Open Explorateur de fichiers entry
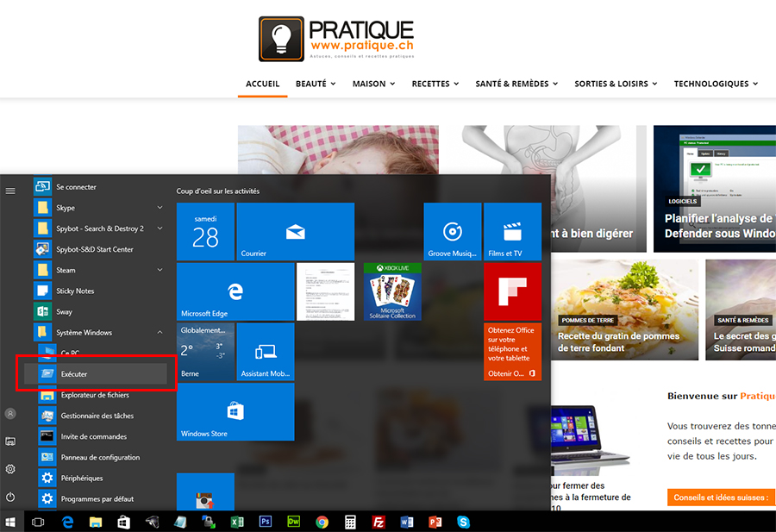776x532 pixels. (102, 395)
